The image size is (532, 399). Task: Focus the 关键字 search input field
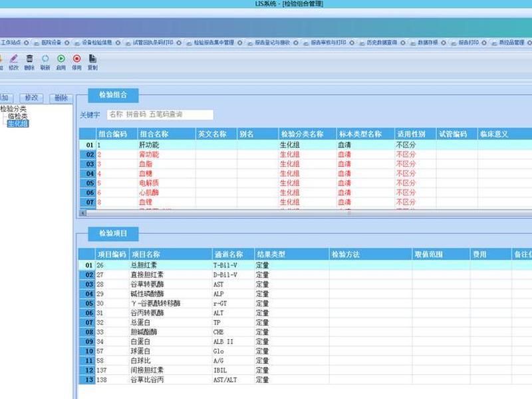(160, 114)
